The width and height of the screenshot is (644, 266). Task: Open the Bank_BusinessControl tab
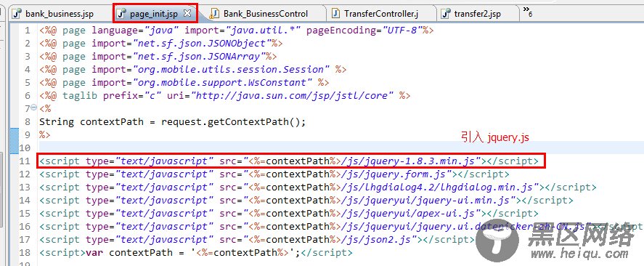tap(265, 14)
